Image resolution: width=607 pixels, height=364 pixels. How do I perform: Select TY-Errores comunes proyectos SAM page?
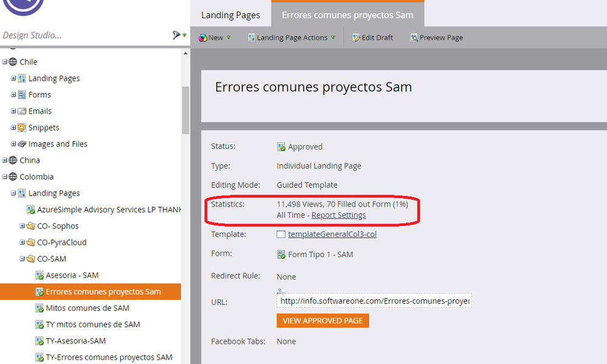click(x=109, y=357)
